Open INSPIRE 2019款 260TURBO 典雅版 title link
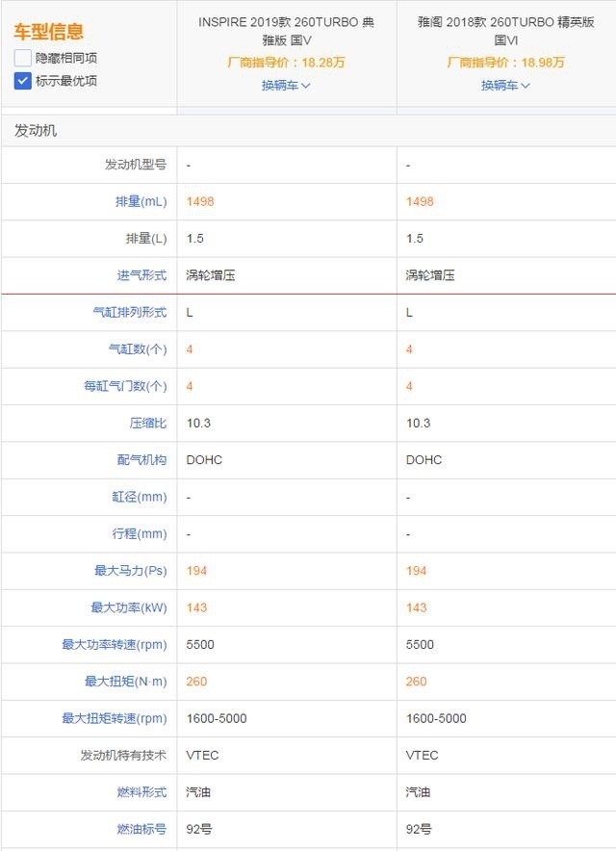 pos(286,31)
